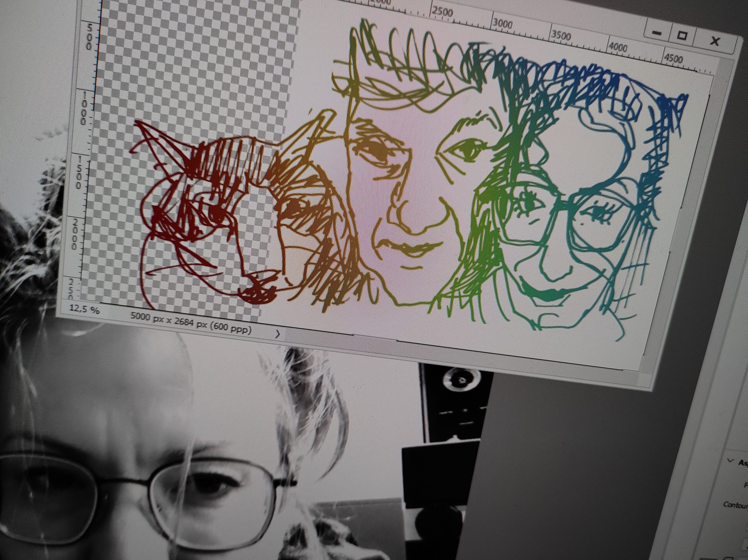Click the 'Contour' label in the side panel

(x=735, y=505)
